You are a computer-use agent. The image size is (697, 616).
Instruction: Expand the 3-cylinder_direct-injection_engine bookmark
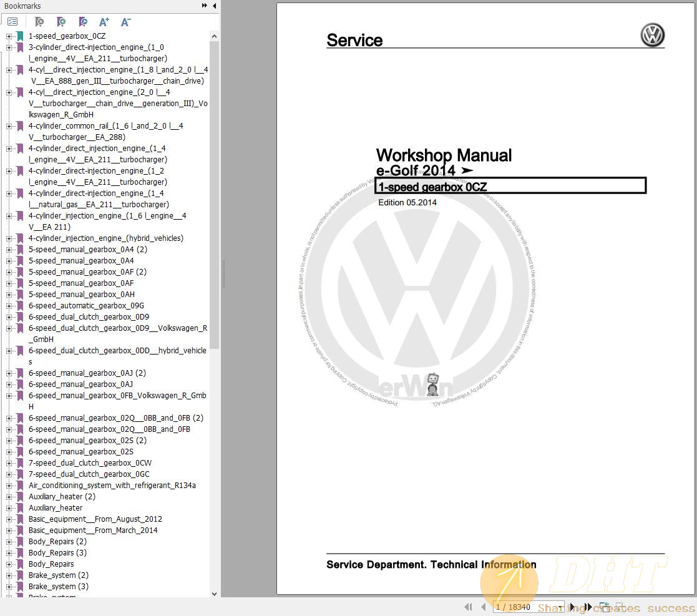click(9, 47)
